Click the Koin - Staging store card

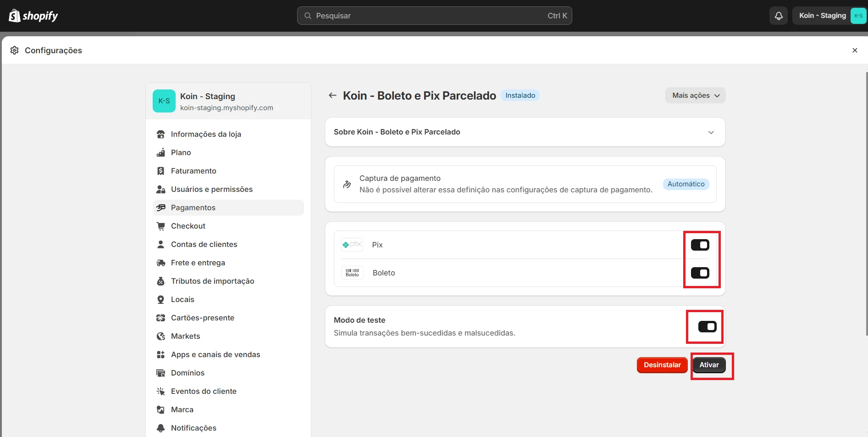pyautogui.click(x=228, y=101)
